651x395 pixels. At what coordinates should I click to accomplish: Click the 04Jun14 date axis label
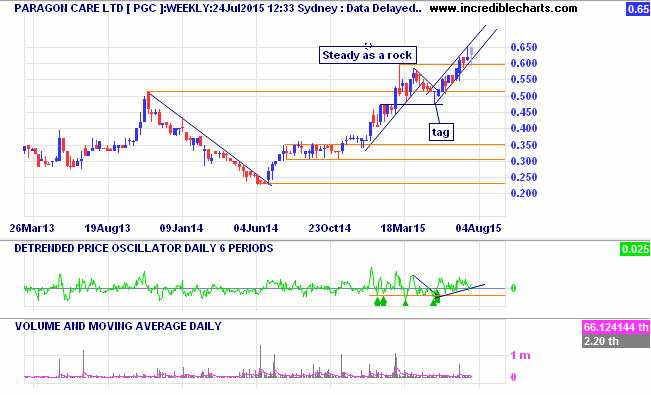(256, 228)
